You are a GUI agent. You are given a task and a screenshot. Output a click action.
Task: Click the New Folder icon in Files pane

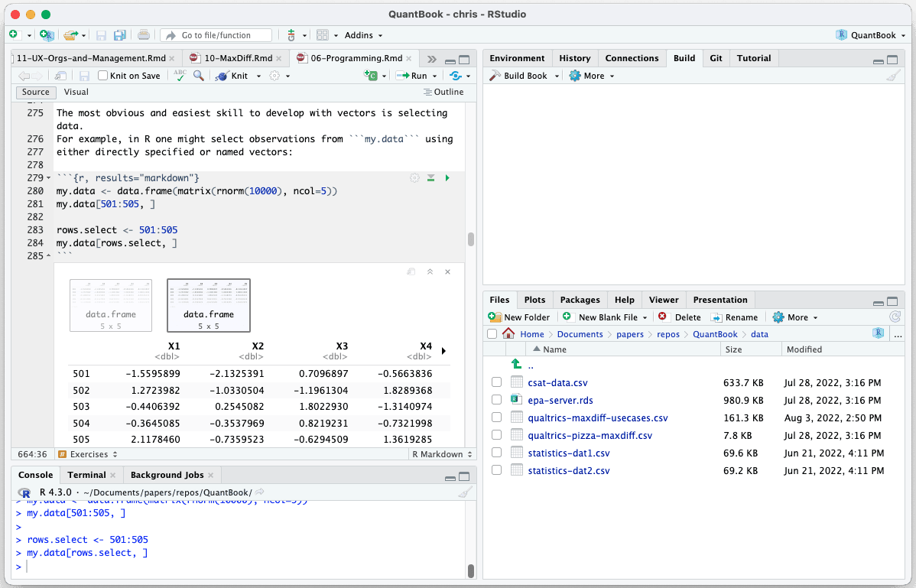pos(495,317)
